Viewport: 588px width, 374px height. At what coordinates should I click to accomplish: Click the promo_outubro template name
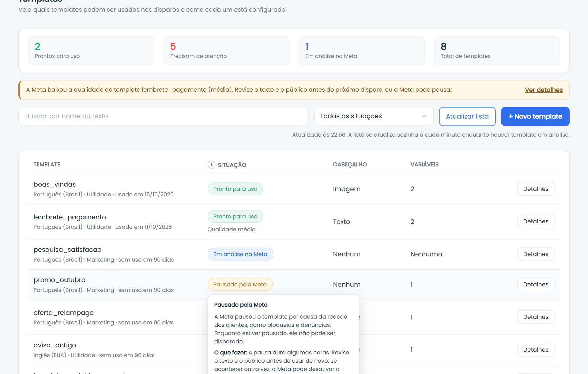59,280
